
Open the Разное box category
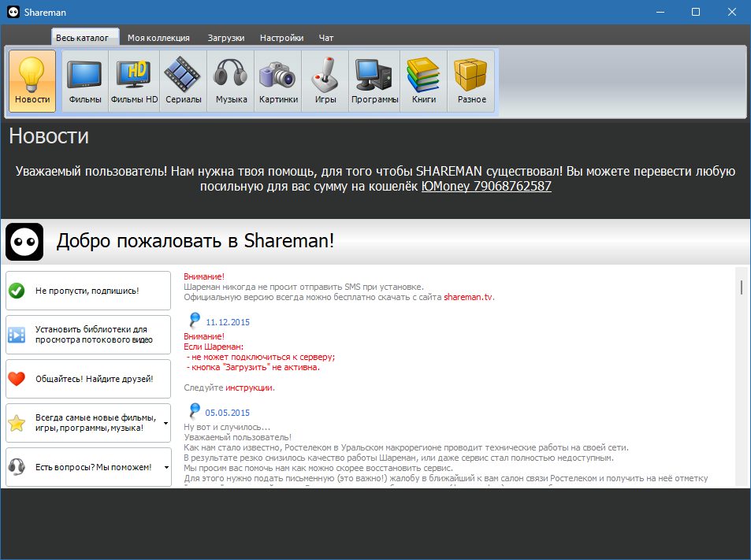click(x=471, y=81)
